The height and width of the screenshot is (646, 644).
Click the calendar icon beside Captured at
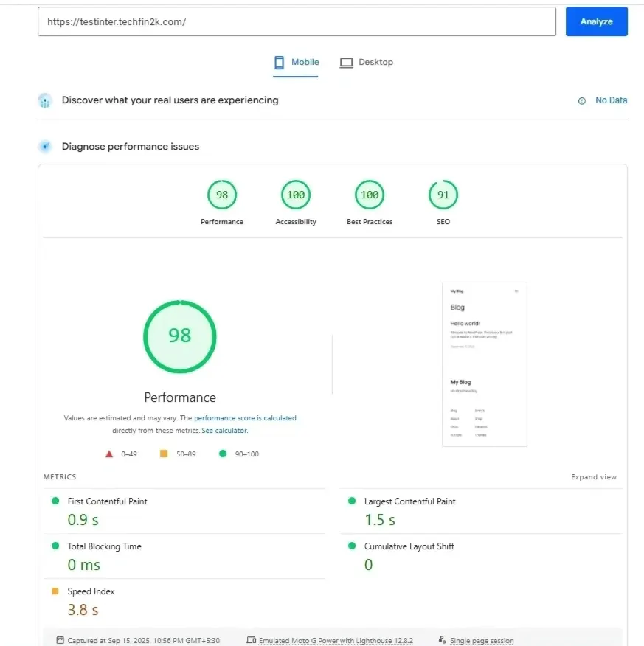point(60,640)
